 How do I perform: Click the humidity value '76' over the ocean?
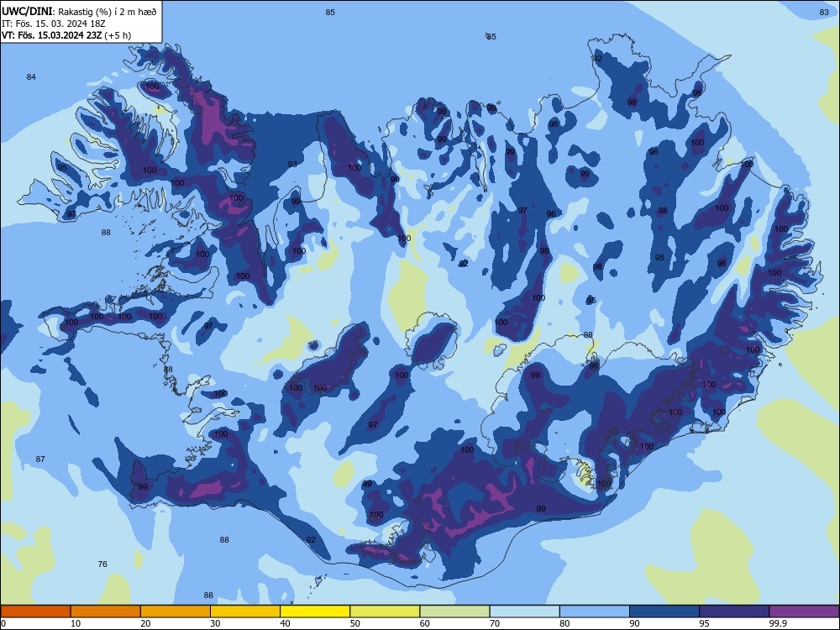pyautogui.click(x=102, y=564)
